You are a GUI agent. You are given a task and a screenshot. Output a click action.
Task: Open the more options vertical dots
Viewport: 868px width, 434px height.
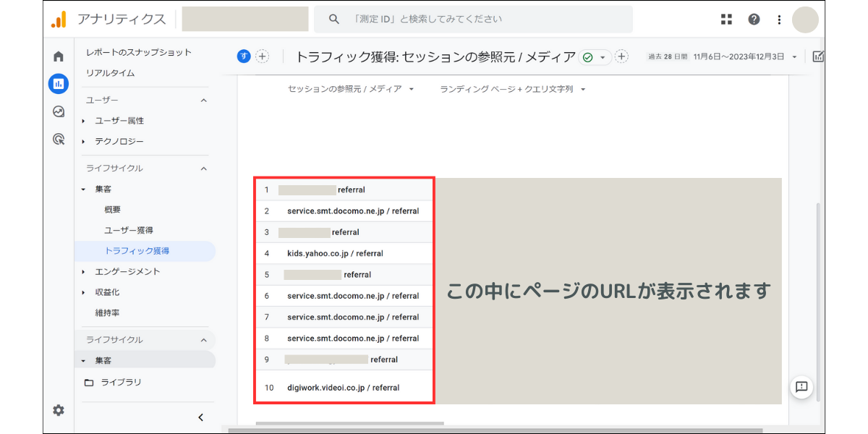pyautogui.click(x=779, y=20)
